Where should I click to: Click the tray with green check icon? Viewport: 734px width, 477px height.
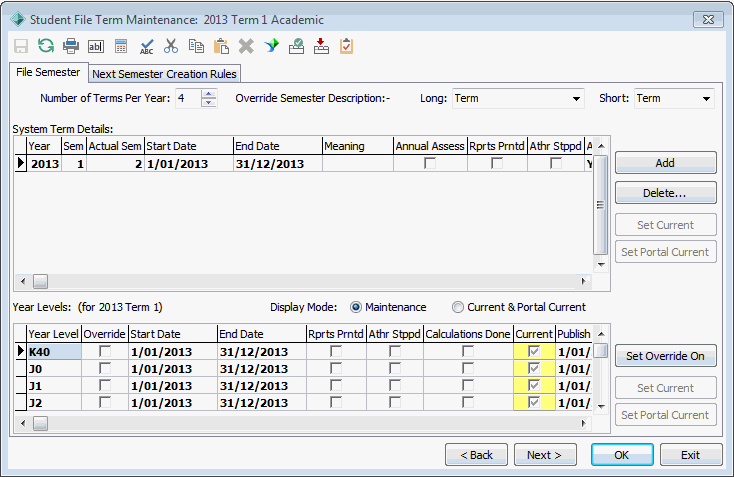tap(296, 46)
